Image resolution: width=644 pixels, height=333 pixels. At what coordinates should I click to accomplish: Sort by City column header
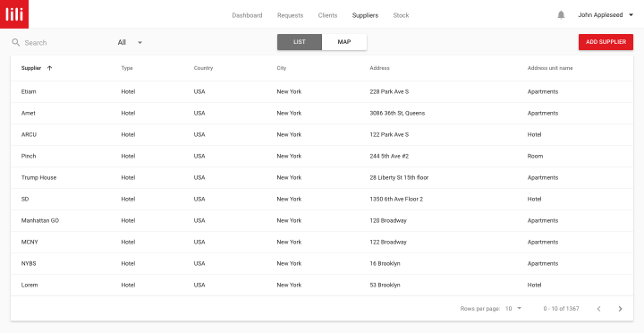(282, 68)
